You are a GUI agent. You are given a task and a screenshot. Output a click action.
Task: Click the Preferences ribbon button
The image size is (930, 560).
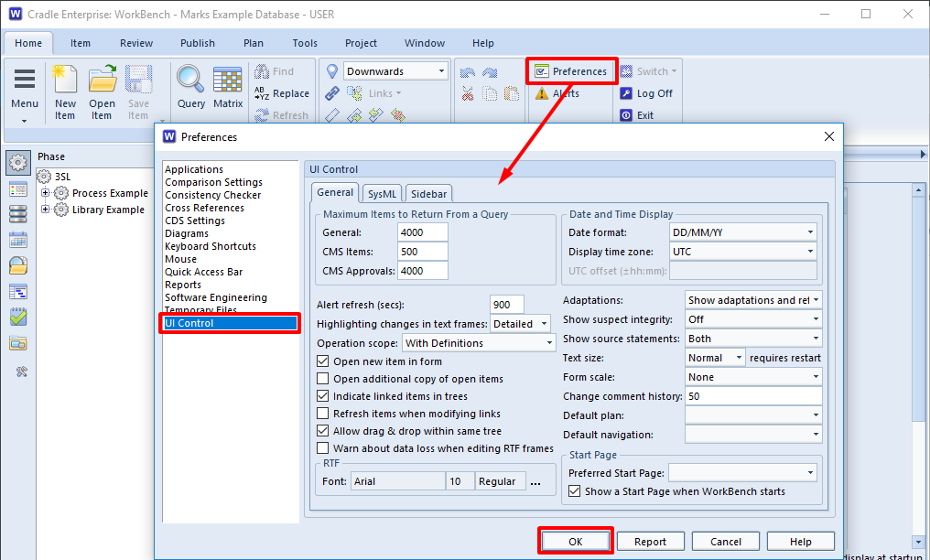click(572, 71)
